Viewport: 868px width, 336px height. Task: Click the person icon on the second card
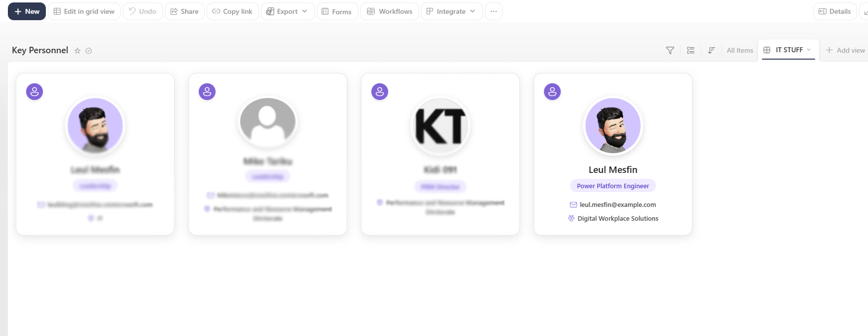pos(207,92)
